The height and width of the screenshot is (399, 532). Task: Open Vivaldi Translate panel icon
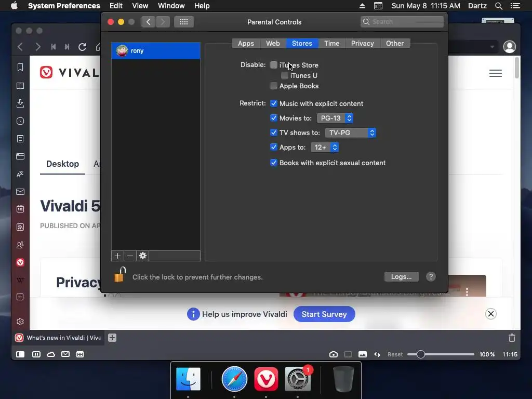click(x=20, y=174)
